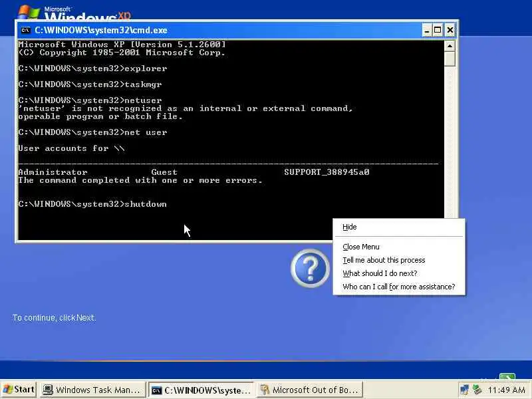
Task: Click the blue question mark help icon
Action: click(x=310, y=268)
